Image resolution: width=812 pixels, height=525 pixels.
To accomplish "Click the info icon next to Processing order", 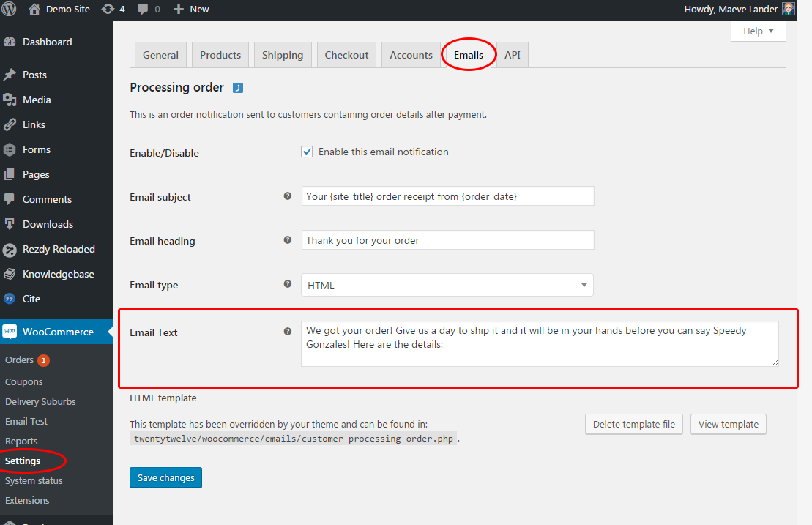I will [237, 87].
